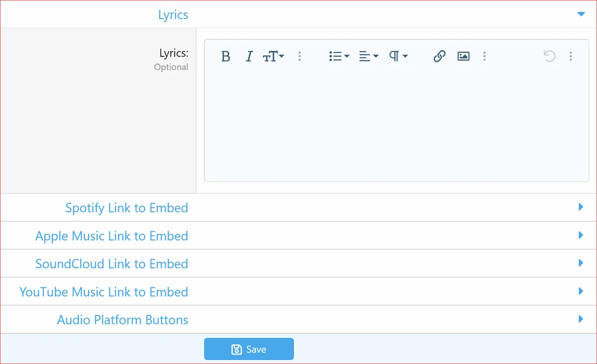Open the text alignment dropdown
Viewport: 597px width, 364px height.
(x=368, y=57)
